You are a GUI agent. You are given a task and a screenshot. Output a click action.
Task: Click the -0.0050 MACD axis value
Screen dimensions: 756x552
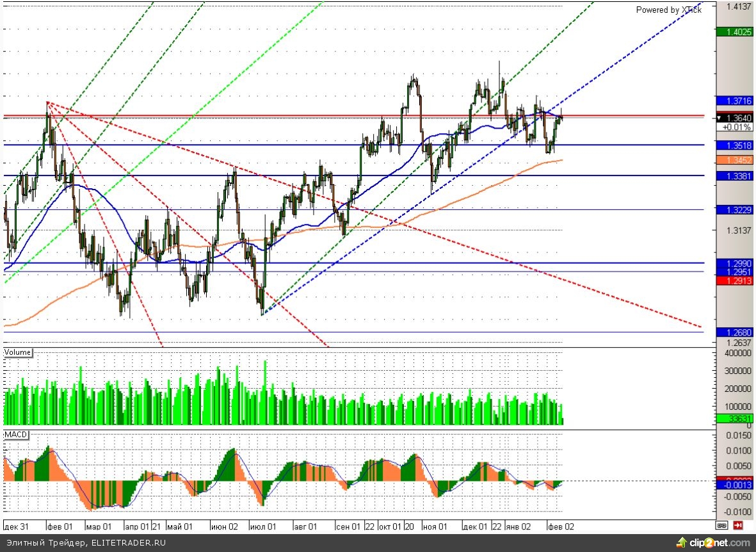point(737,496)
